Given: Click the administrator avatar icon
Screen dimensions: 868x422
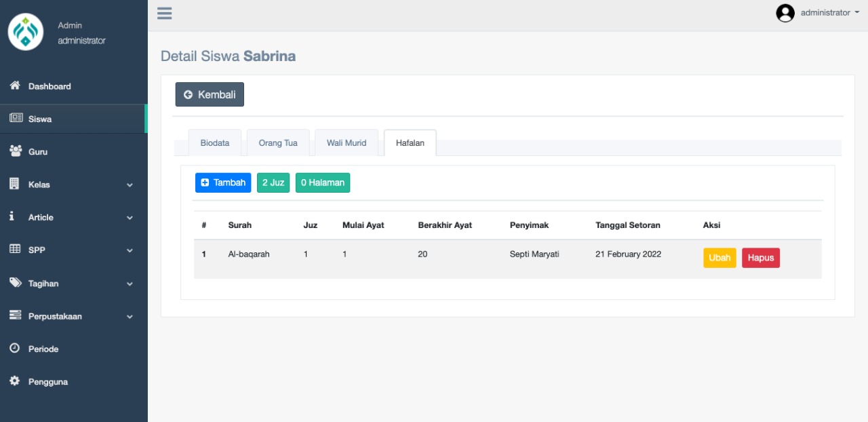Looking at the screenshot, I should pos(785,13).
